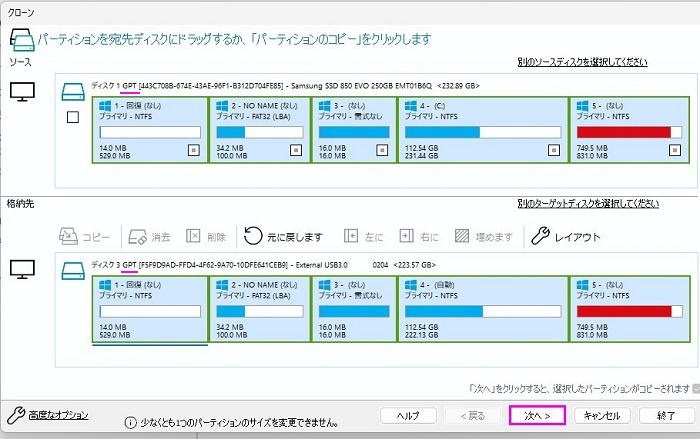Select destination partition 5 red usage bar
The height and width of the screenshot is (439, 700).
tap(624, 311)
